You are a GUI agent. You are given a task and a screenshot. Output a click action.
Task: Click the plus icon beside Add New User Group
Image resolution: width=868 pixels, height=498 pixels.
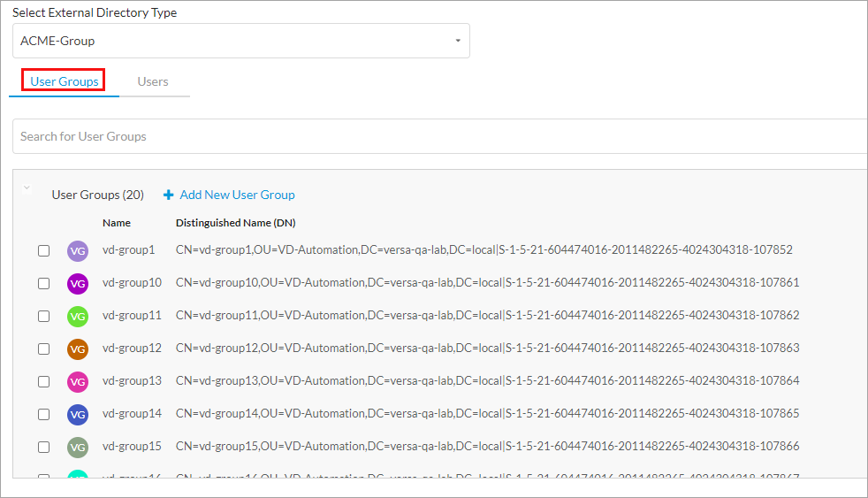169,195
